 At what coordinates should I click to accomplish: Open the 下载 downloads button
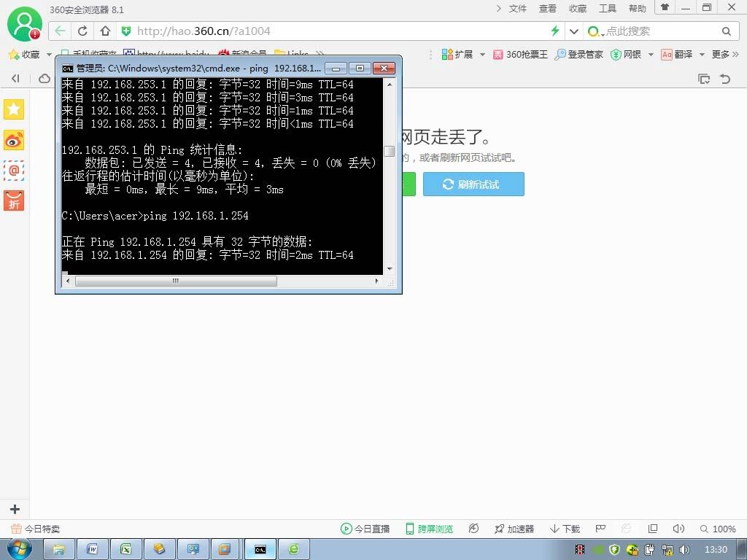565,529
